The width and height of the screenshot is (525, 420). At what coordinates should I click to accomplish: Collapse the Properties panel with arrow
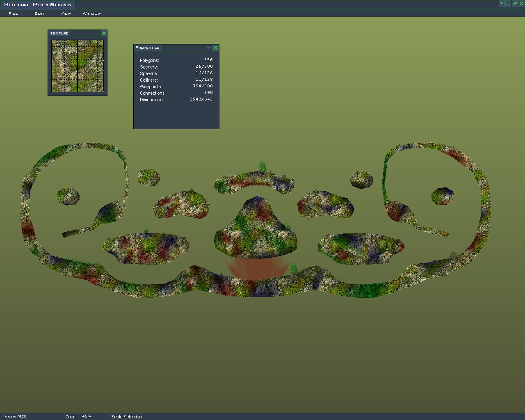pos(209,48)
